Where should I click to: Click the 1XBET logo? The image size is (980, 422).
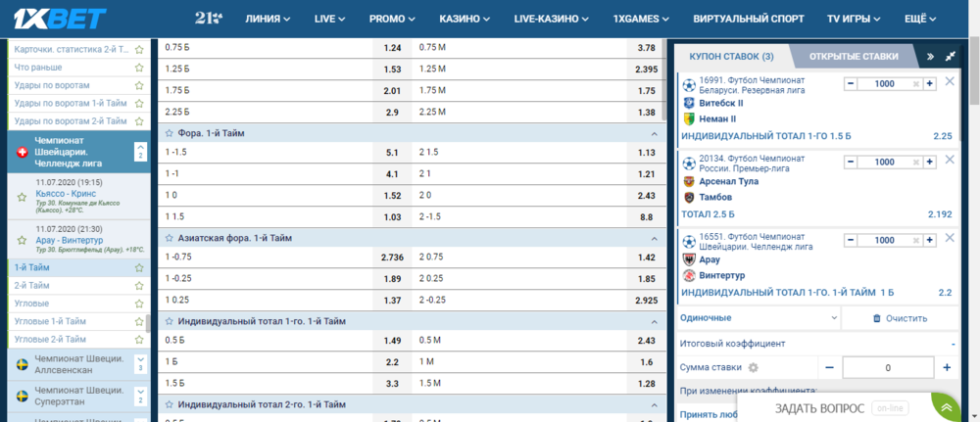pos(61,20)
